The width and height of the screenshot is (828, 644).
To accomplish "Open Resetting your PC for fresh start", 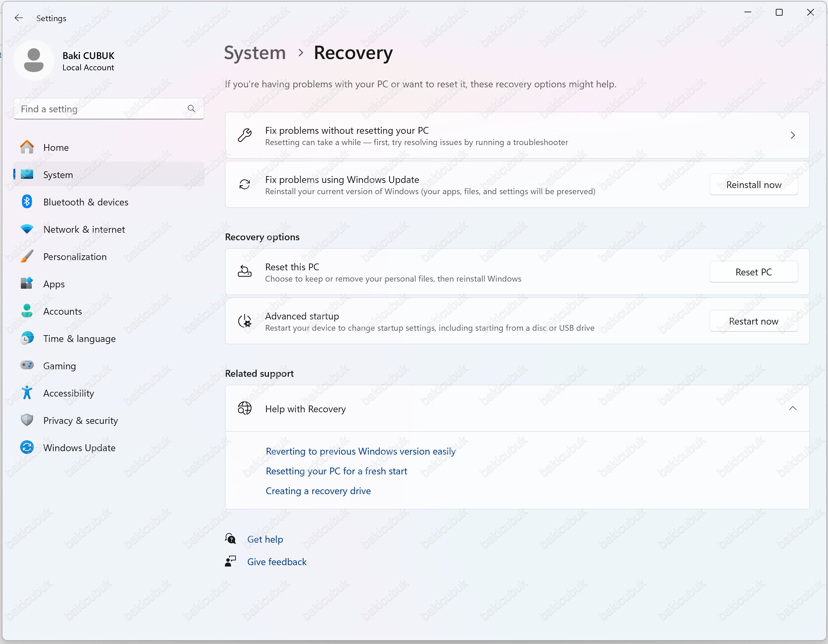I will pyautogui.click(x=336, y=471).
